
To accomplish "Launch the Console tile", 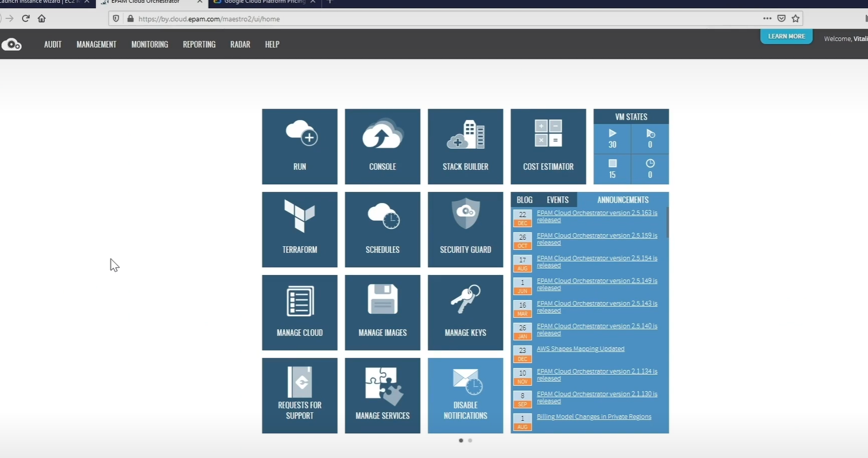I will 383,146.
